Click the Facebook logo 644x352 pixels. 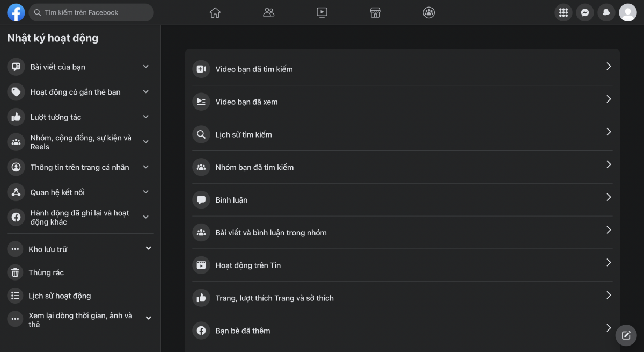pos(16,12)
